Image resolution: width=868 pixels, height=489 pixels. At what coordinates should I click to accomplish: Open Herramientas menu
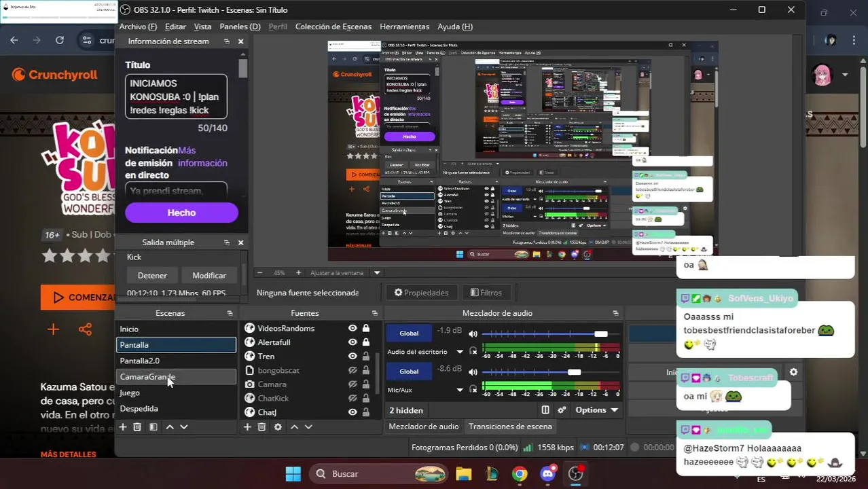pos(405,26)
